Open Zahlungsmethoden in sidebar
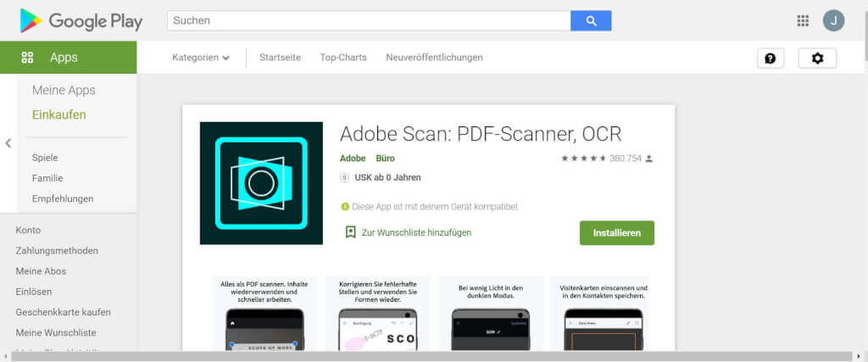868x362 pixels. pyautogui.click(x=57, y=251)
